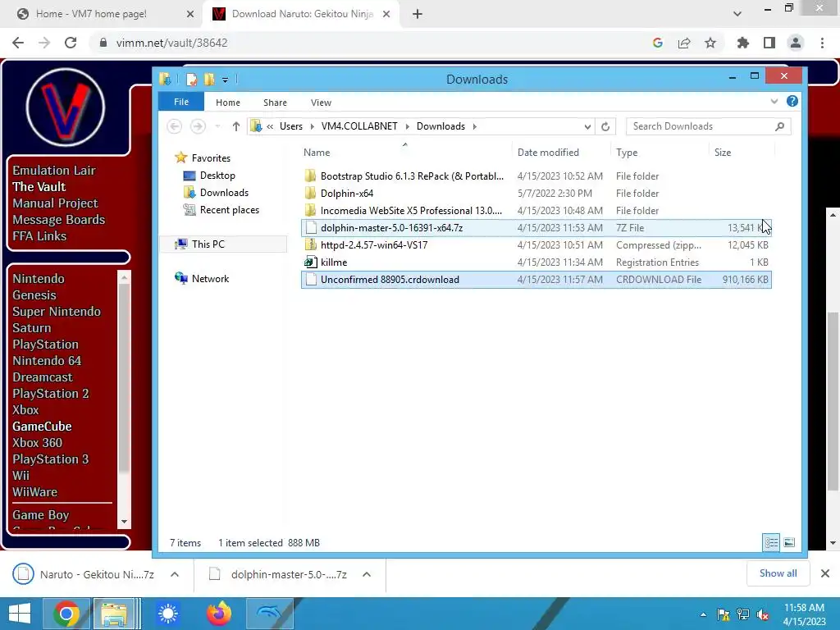This screenshot has height=630, width=840.
Task: Open Quick Access Toolbar customize dropdown
Action: point(225,80)
